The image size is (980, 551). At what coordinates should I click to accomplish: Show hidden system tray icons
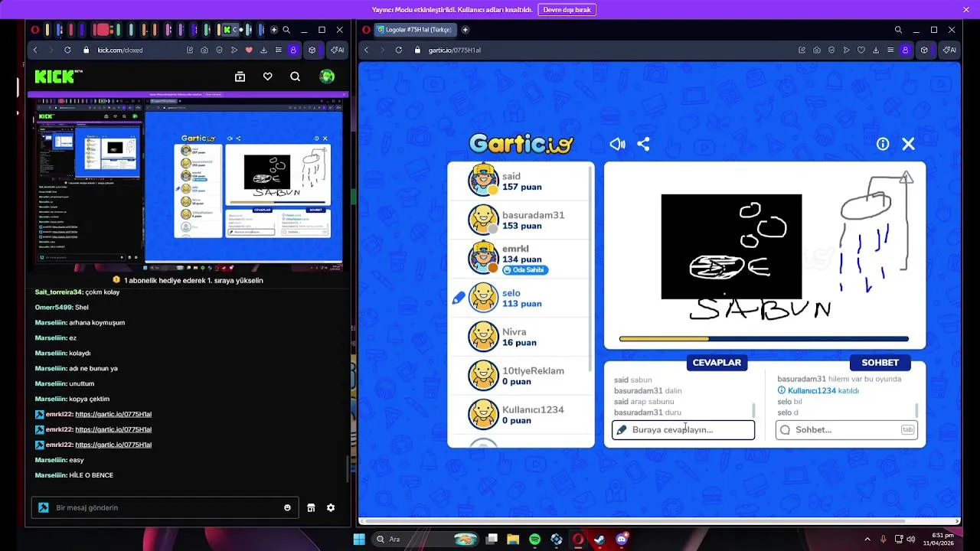[x=867, y=539]
